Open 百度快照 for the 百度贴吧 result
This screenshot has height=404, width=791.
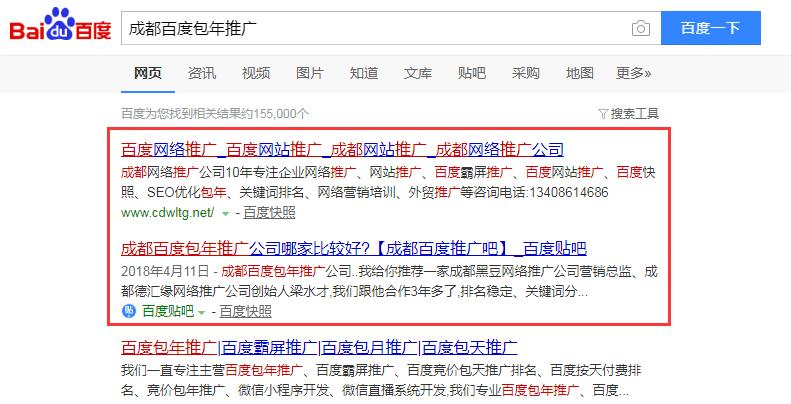click(x=245, y=311)
